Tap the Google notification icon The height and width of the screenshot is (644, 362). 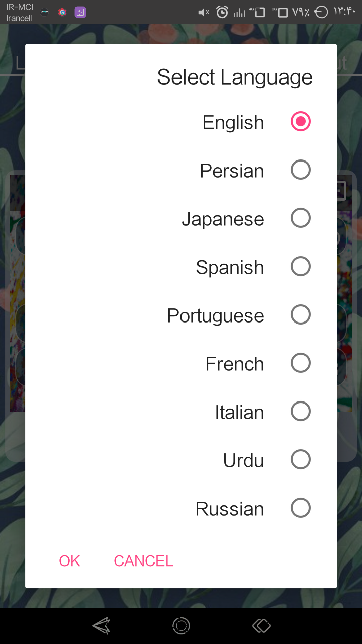62,12
